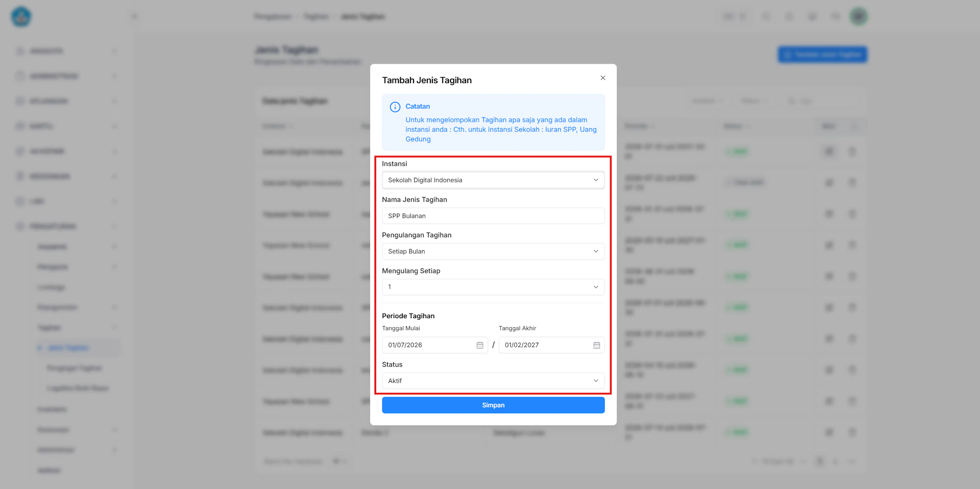Click the "Mengulang Setiap" field label
The width and height of the screenshot is (980, 489).
(411, 271)
